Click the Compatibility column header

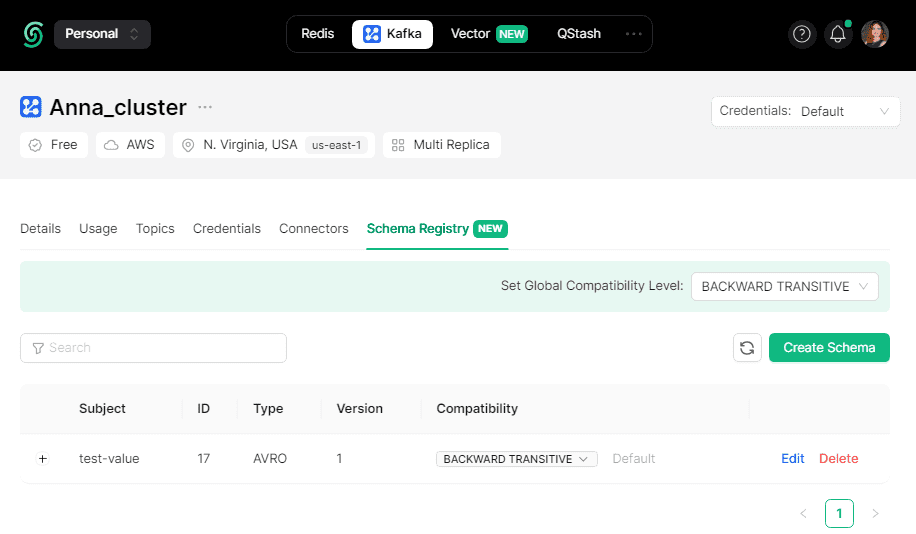(x=477, y=408)
